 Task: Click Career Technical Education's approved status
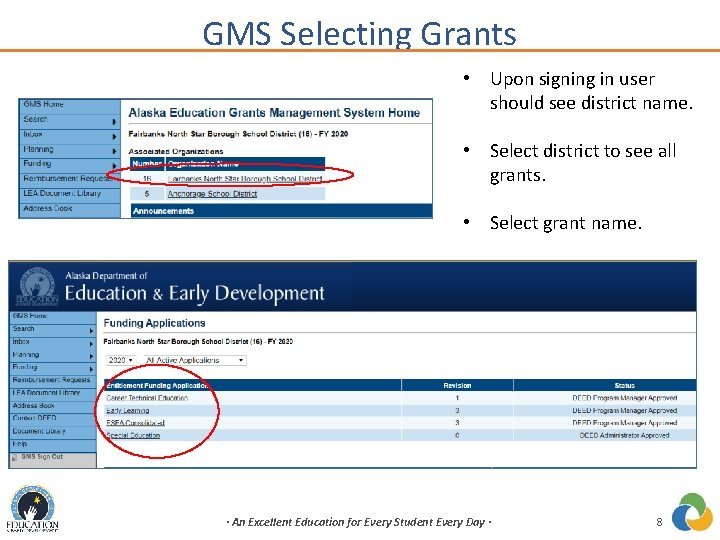point(624,398)
